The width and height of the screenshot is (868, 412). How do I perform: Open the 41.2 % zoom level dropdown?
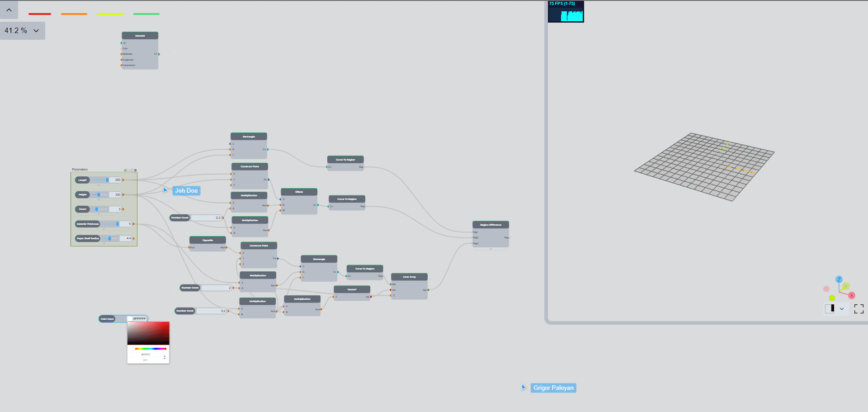[x=22, y=31]
